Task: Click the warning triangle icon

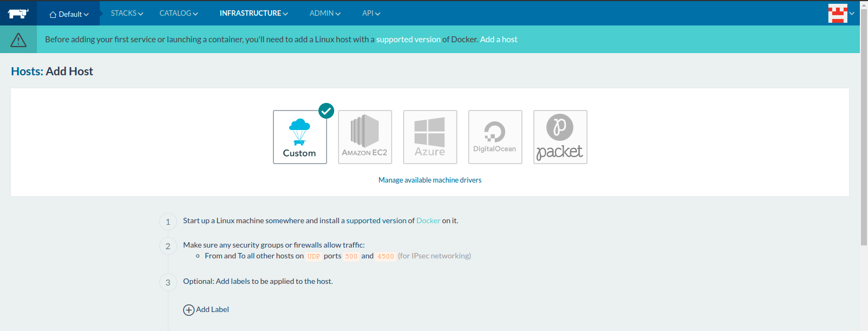Action: (18, 40)
